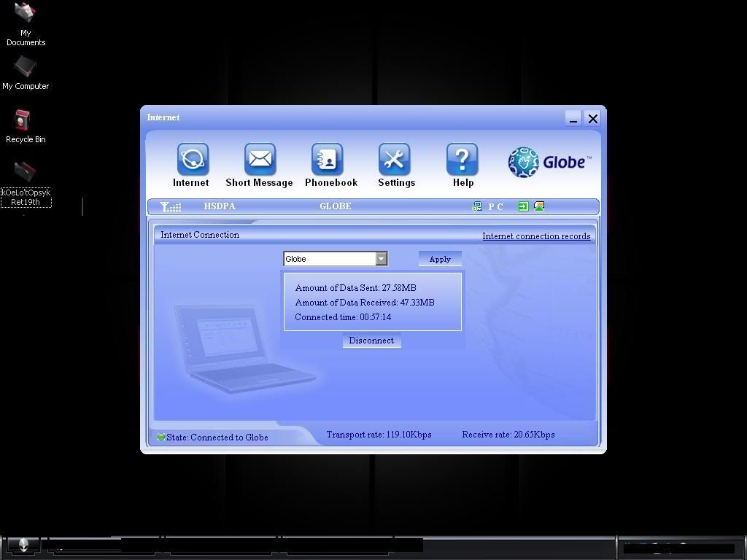Open the Phonebook icon
This screenshot has width=747, height=560.
pos(327,159)
